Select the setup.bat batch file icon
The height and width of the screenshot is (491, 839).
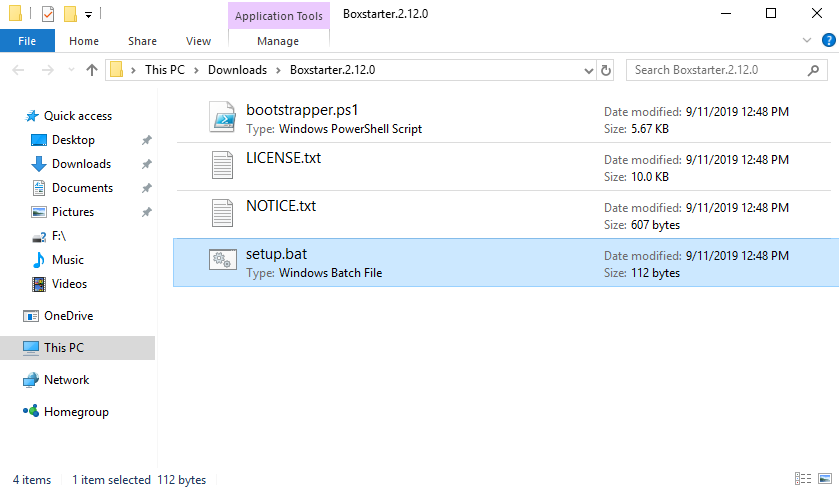(223, 260)
